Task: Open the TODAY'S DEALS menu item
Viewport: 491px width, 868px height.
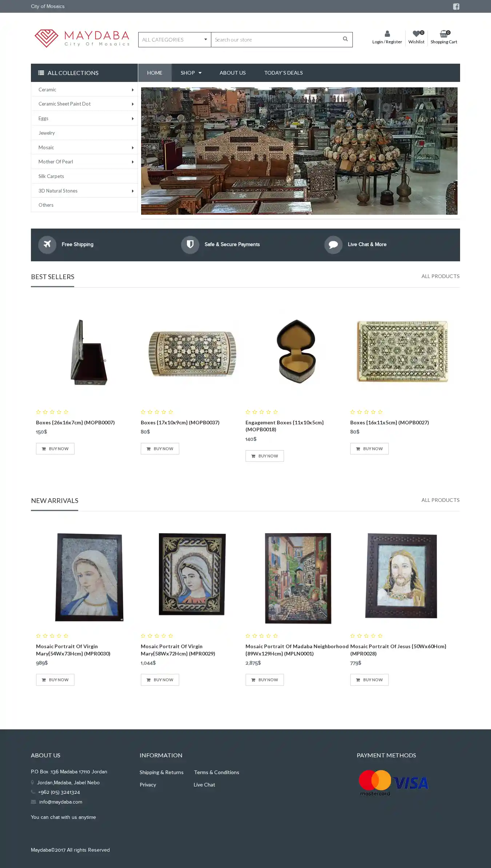Action: click(283, 73)
